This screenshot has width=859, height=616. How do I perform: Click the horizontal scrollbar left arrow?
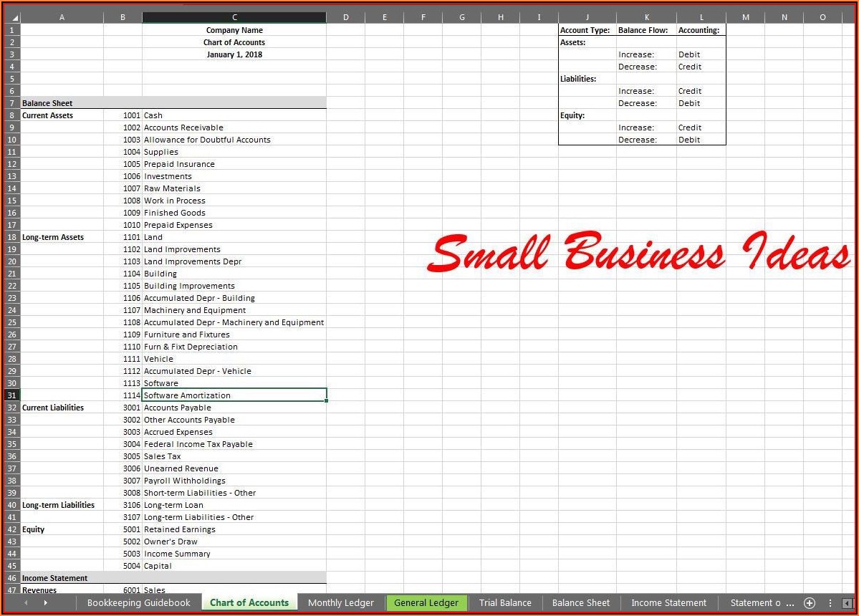coord(848,603)
